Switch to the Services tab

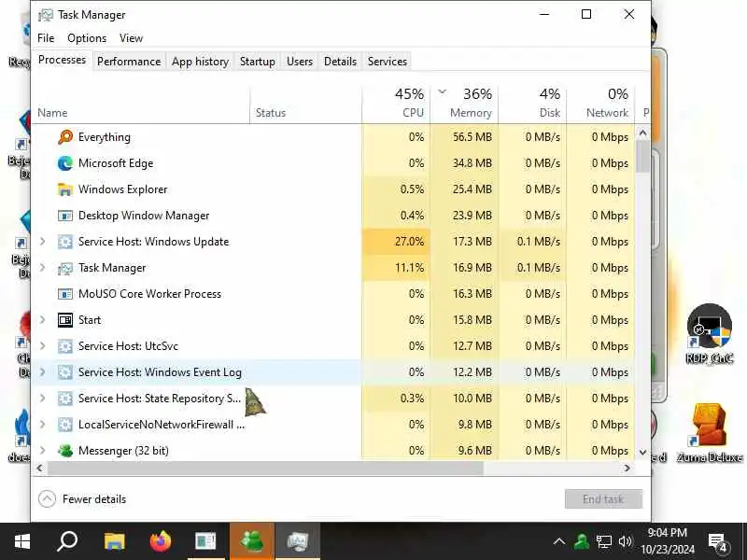(388, 62)
